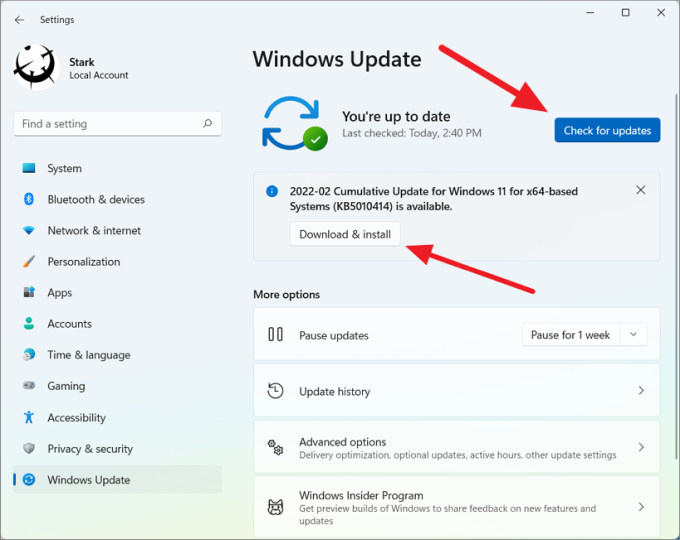Select Windows Update in sidebar
Image resolution: width=680 pixels, height=540 pixels.
117,480
